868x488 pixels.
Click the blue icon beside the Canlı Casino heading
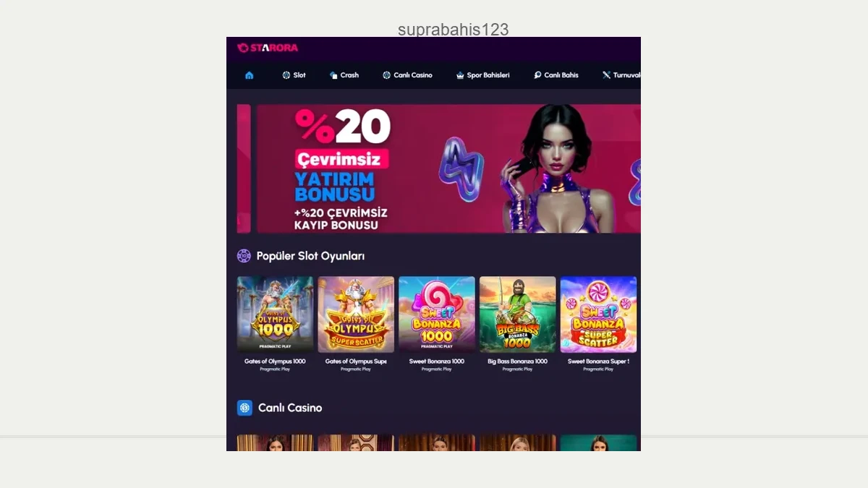244,408
